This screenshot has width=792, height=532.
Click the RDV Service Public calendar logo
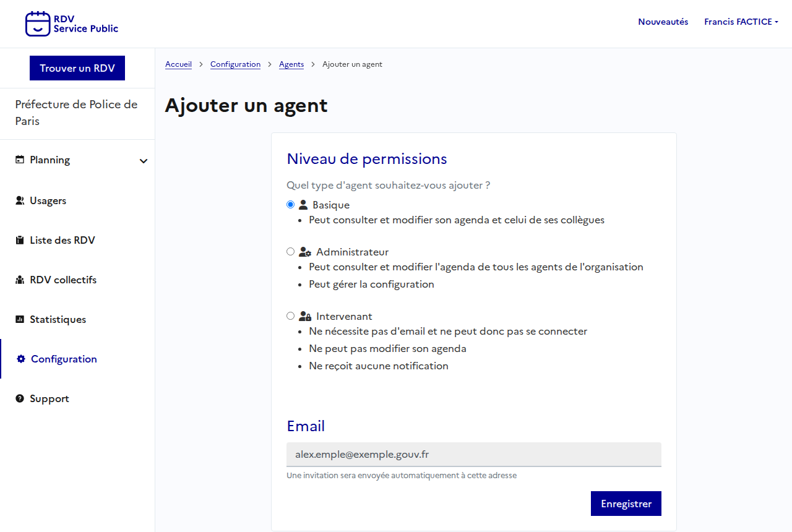coord(38,24)
